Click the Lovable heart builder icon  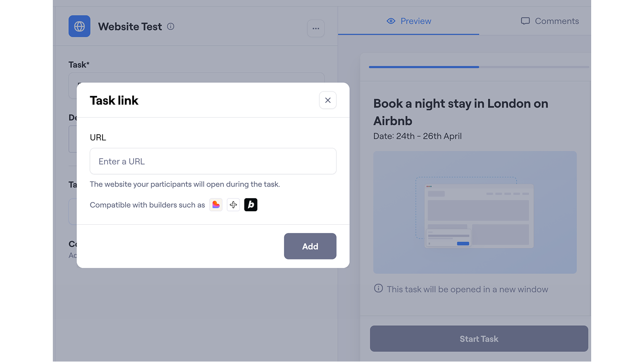(x=216, y=205)
